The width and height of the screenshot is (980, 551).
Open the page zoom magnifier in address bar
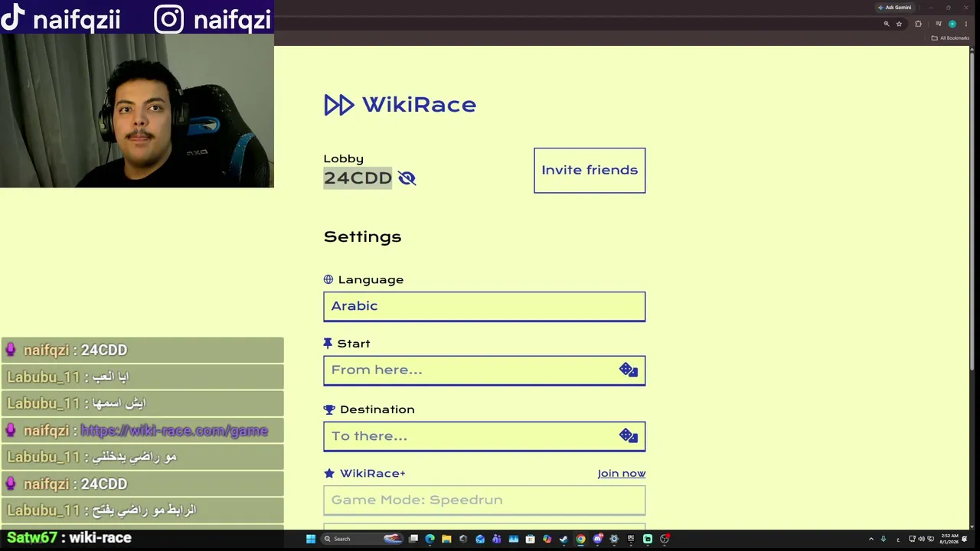click(x=887, y=24)
